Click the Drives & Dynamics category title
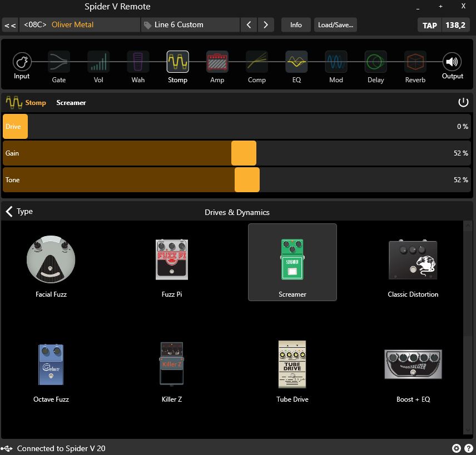This screenshot has width=476, height=455. tap(237, 212)
